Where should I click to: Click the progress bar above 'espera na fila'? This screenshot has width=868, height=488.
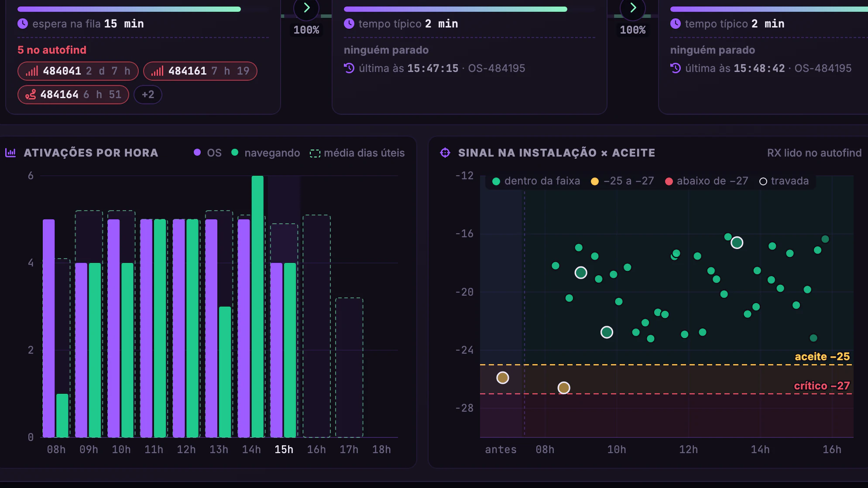(x=129, y=9)
